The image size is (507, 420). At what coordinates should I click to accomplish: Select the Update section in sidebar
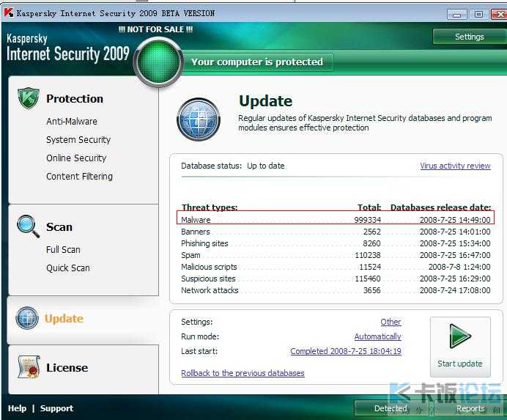[x=64, y=319]
